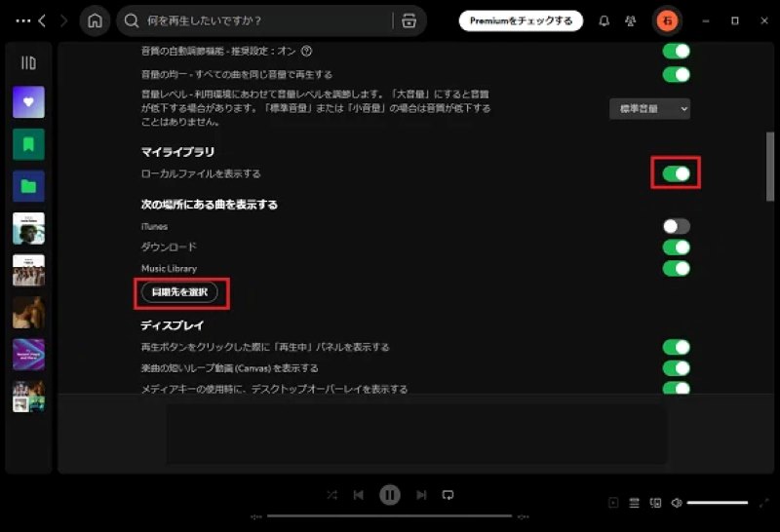This screenshot has width=780, height=532.
Task: Click Premiumをチェックする button
Action: pyautogui.click(x=521, y=20)
